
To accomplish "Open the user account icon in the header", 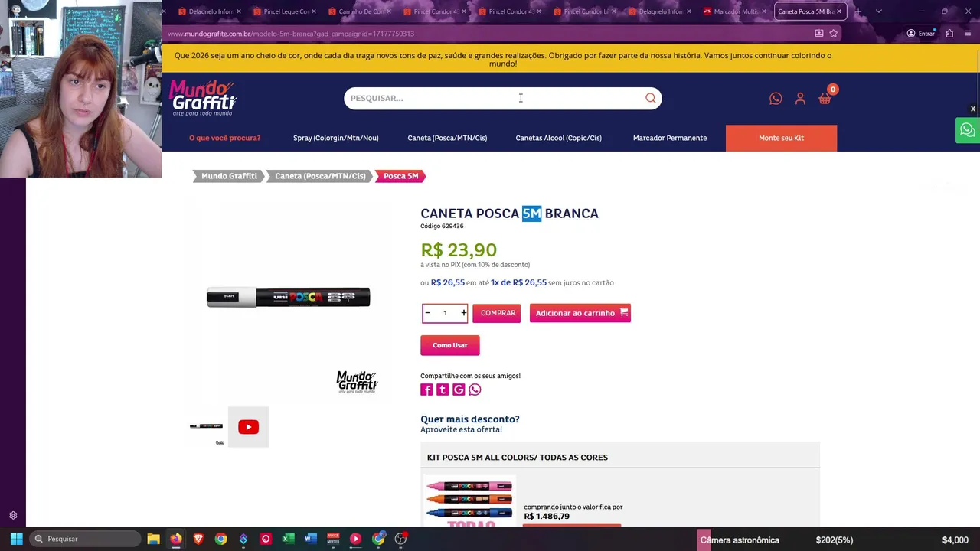I will tap(800, 99).
